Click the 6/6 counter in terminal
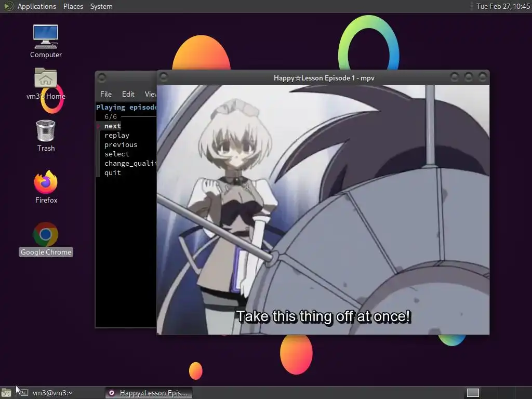 (x=111, y=117)
